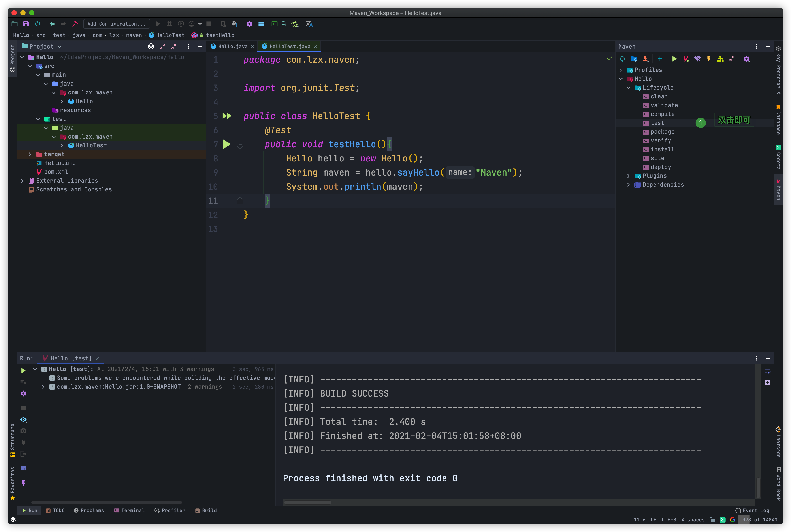Click the Run tree horizontal scrollbar
This screenshot has height=532, width=791.
(x=106, y=502)
